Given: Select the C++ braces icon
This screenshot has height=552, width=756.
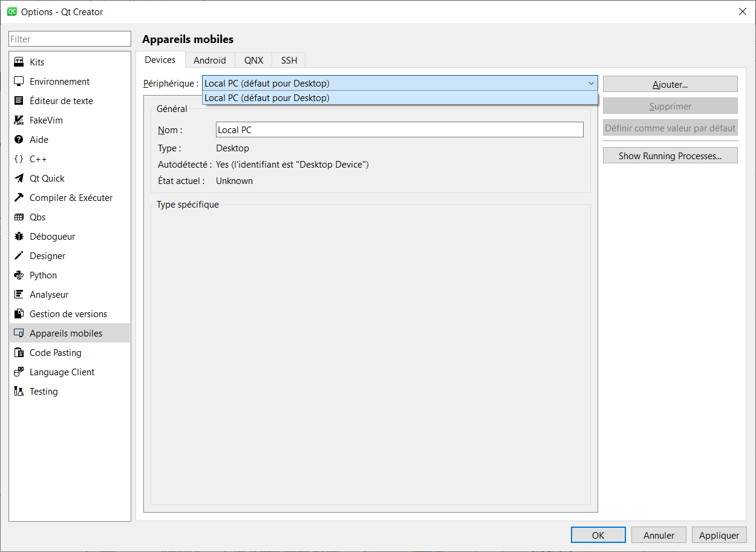Looking at the screenshot, I should click(19, 159).
